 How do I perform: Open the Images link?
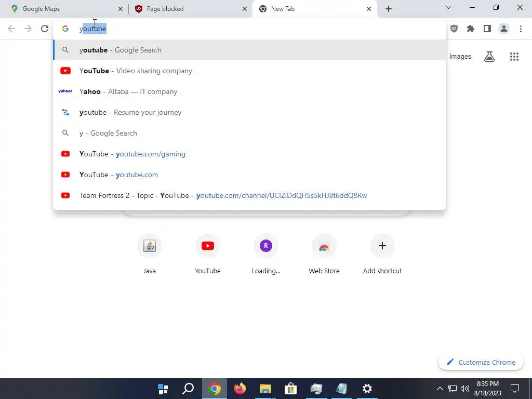point(460,56)
